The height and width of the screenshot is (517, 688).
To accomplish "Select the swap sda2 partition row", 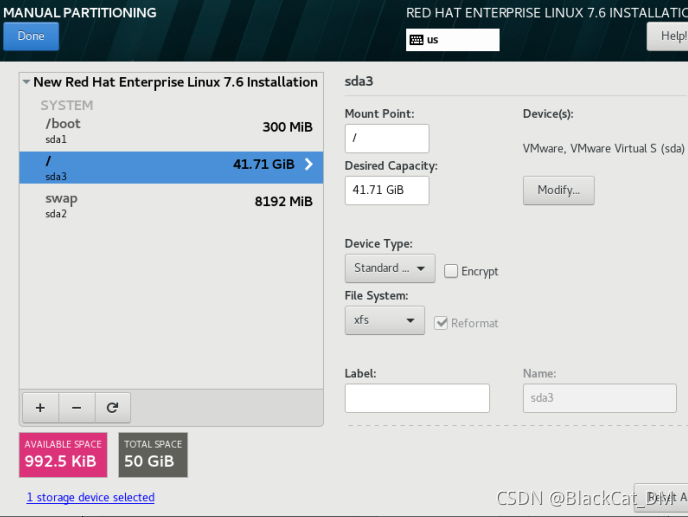I will (x=171, y=205).
